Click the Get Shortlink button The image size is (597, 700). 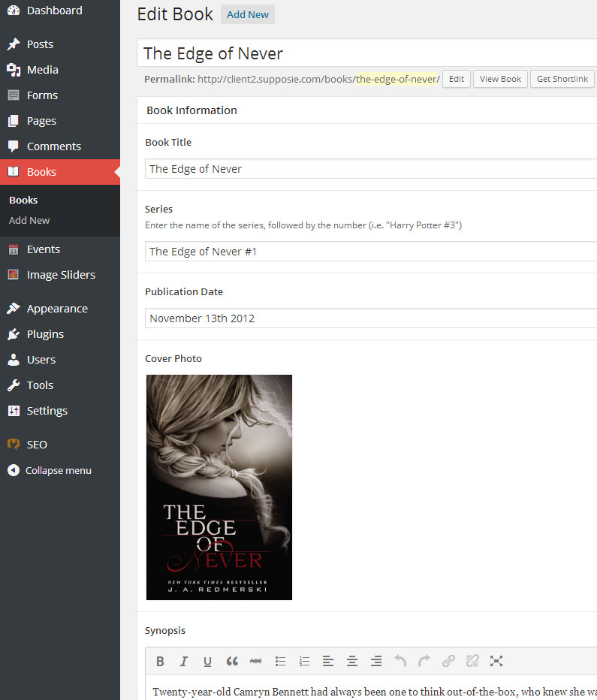click(x=562, y=79)
